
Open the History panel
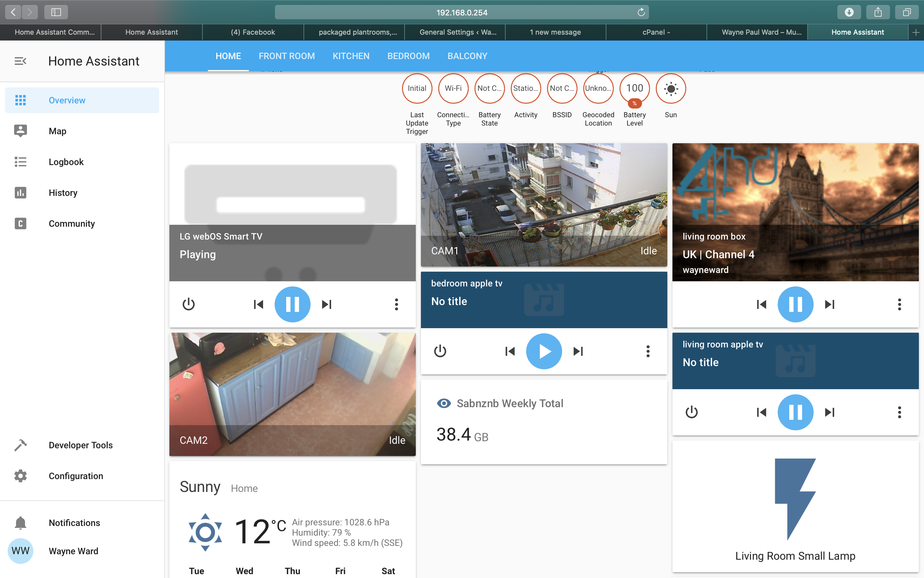82,193
